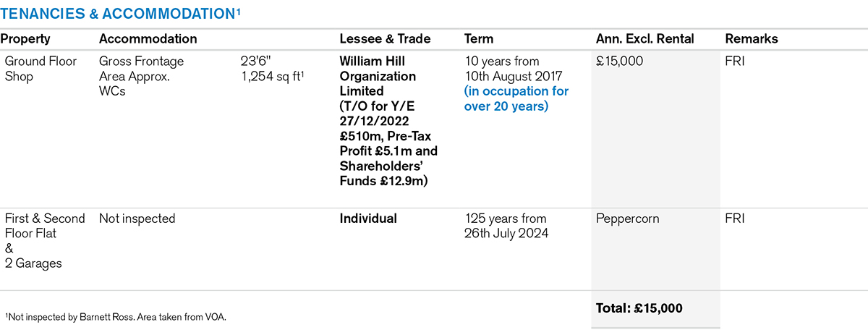Image resolution: width=868 pixels, height=335 pixels.
Task: Click the 1,254 sq ft area figure
Action: (x=272, y=77)
